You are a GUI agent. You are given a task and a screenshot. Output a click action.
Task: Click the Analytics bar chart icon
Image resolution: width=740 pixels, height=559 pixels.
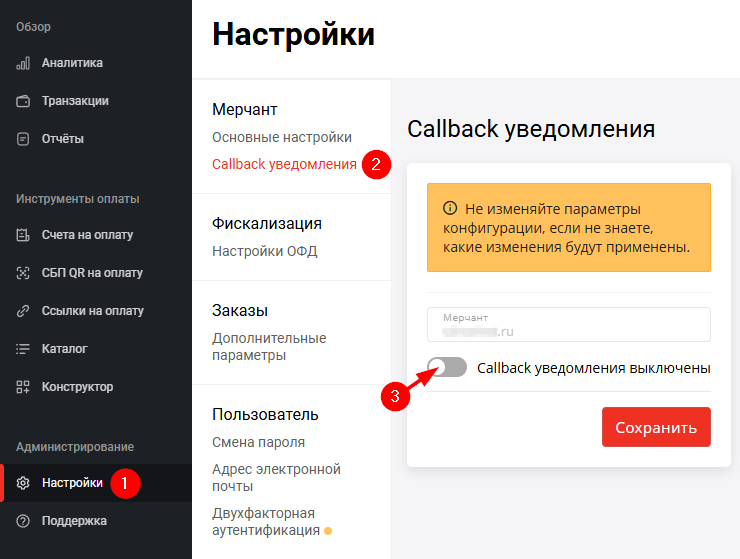click(23, 63)
